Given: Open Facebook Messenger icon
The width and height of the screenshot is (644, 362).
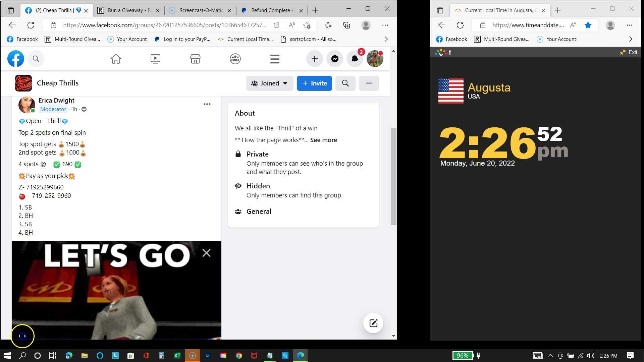Looking at the screenshot, I should click(334, 59).
